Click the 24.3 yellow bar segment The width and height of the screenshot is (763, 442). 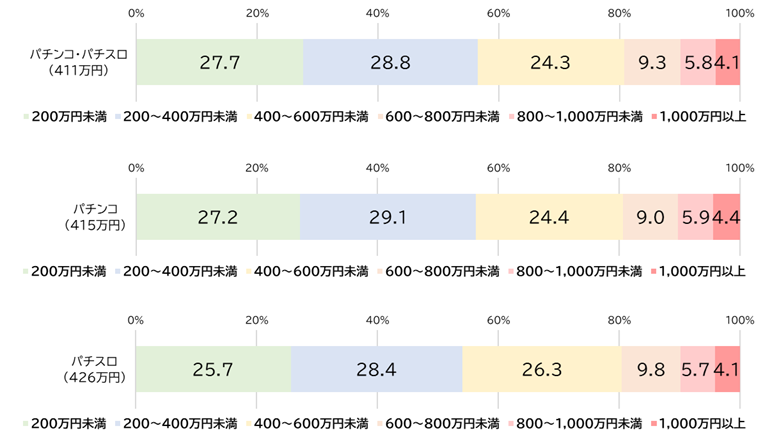point(550,62)
